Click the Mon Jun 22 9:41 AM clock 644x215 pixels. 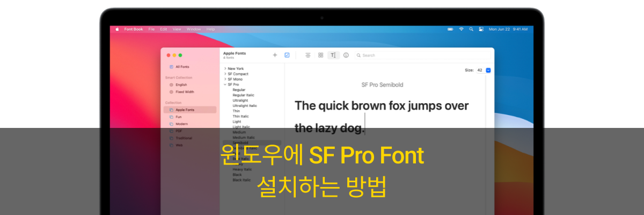[x=507, y=29]
